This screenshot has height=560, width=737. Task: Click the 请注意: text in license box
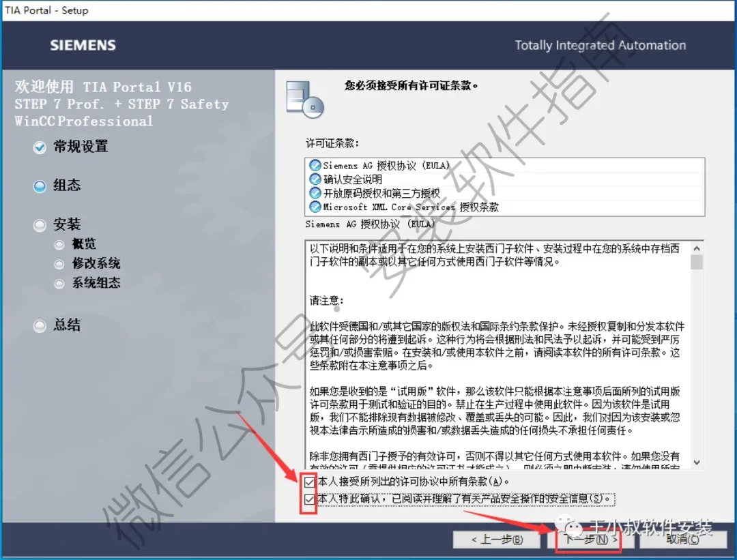click(x=327, y=300)
